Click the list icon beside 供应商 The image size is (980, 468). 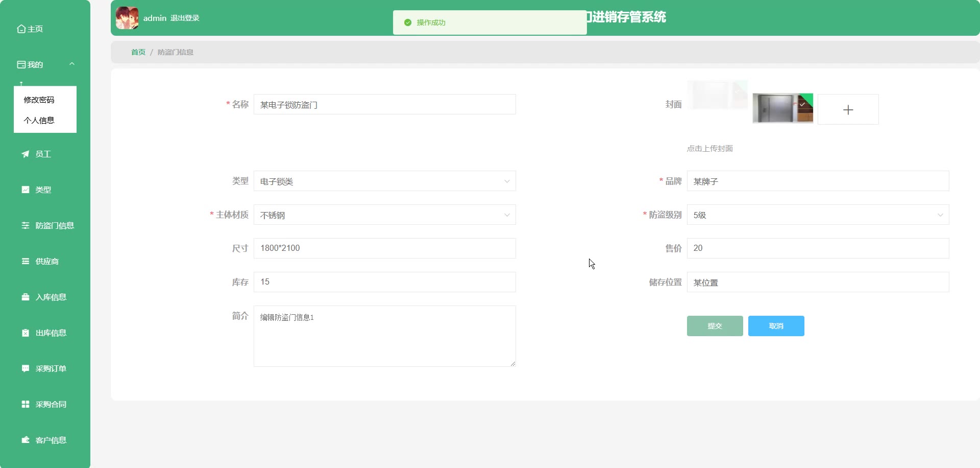tap(26, 261)
